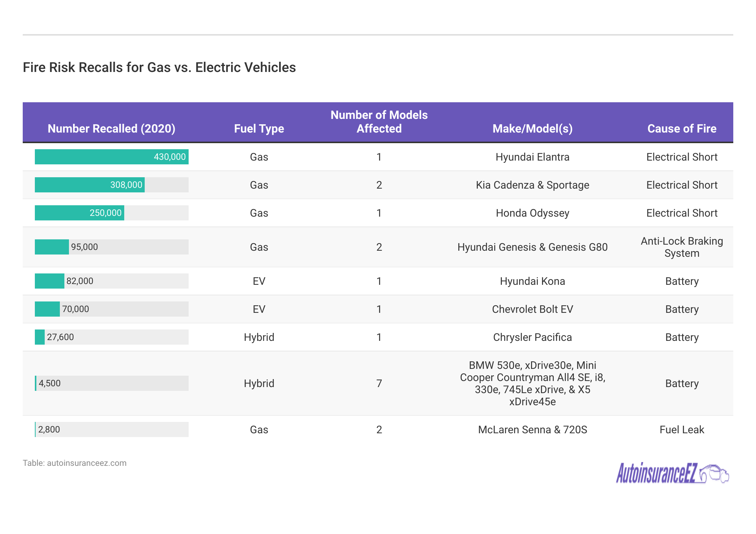Click the Fuel Type column header

click(259, 129)
